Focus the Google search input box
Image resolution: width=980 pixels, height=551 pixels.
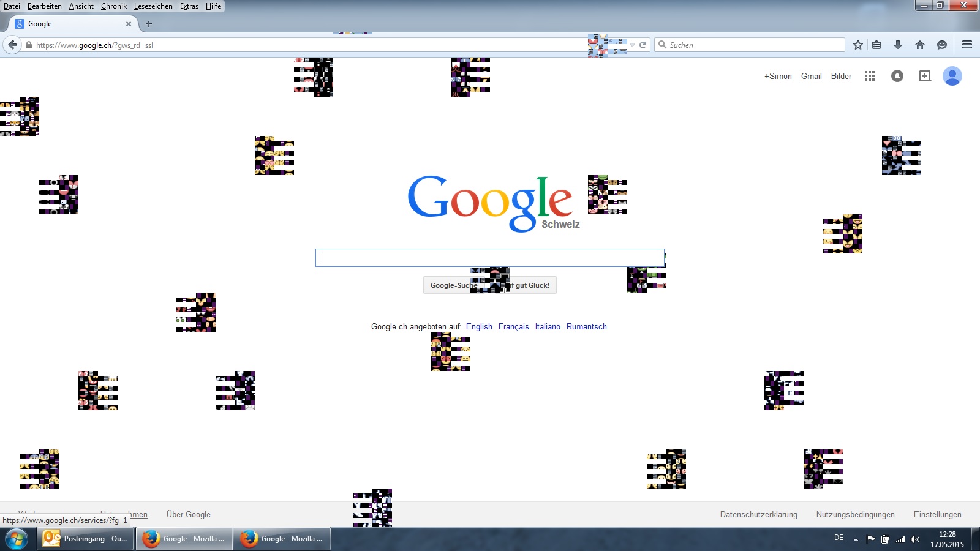tap(490, 258)
